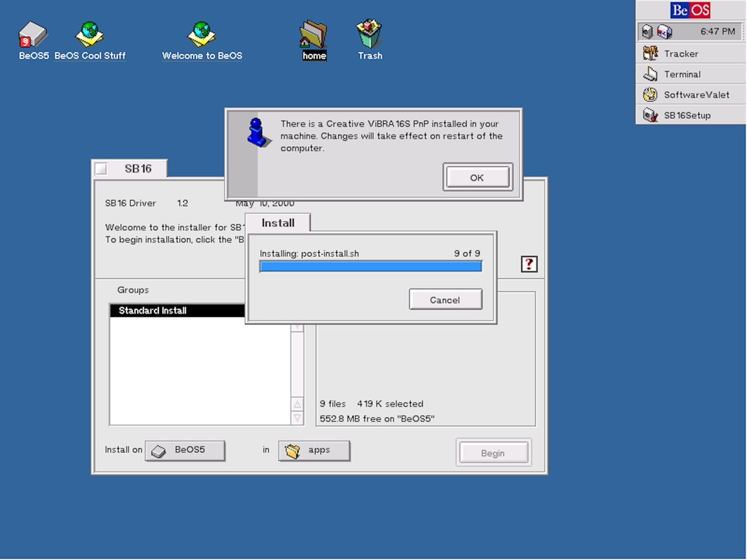Switch to SoftwareValet in the Deskbar
The height and width of the screenshot is (560, 747).
(x=690, y=94)
